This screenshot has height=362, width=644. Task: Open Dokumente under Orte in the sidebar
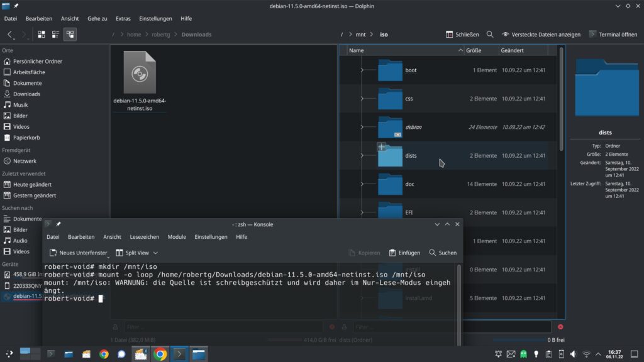click(23, 83)
